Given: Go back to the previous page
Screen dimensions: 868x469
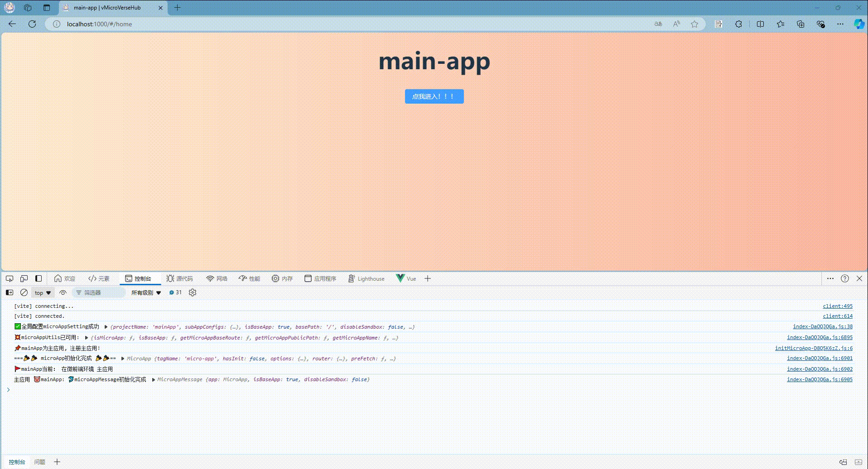Looking at the screenshot, I should point(12,24).
